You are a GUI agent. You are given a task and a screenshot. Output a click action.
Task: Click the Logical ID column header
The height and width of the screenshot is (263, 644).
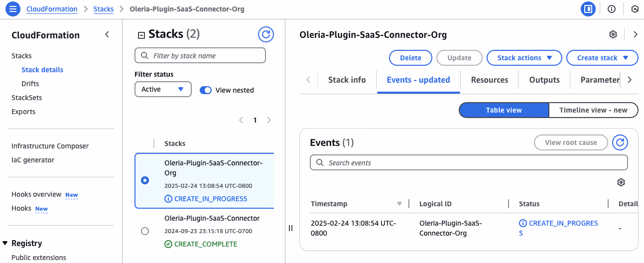(435, 204)
